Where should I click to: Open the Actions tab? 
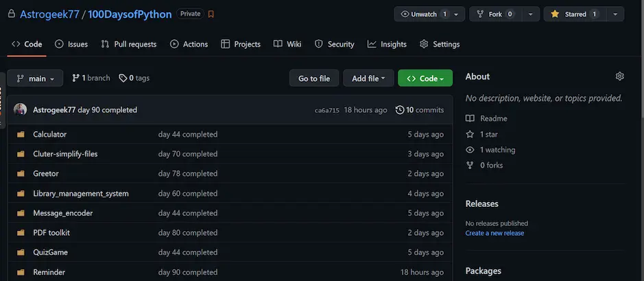[x=189, y=44]
